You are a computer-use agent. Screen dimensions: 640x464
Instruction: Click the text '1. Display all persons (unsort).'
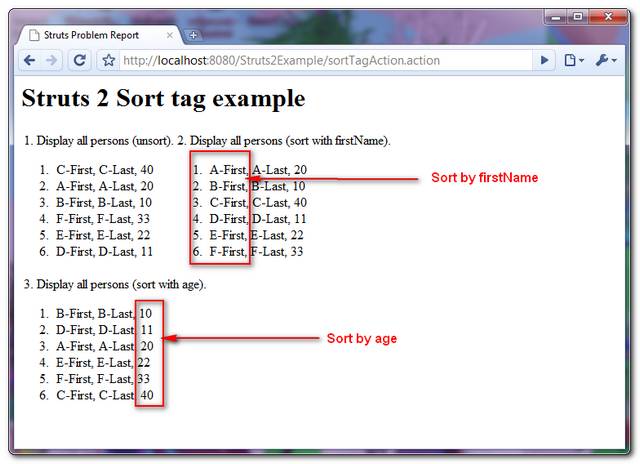(98, 141)
